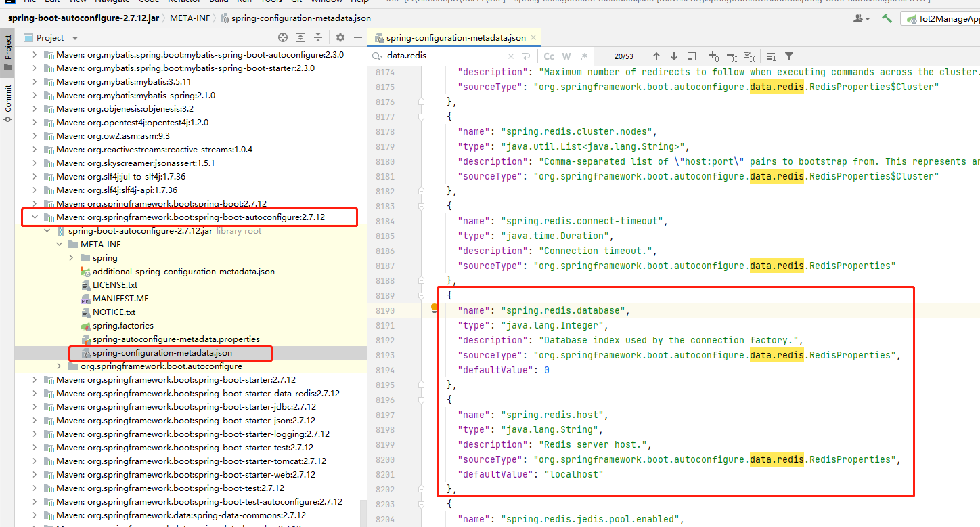Click the filter search results funnel icon
This screenshot has width=980, height=527.
tap(789, 56)
